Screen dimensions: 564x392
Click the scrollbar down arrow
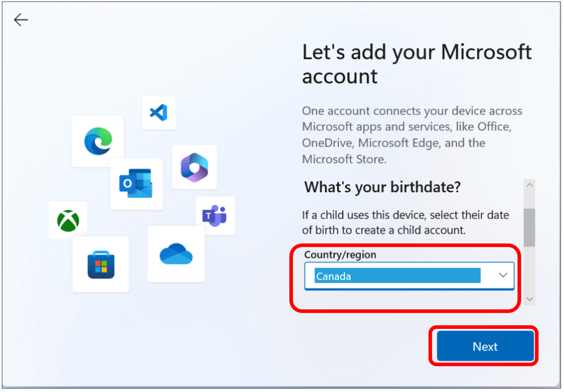pyautogui.click(x=529, y=299)
